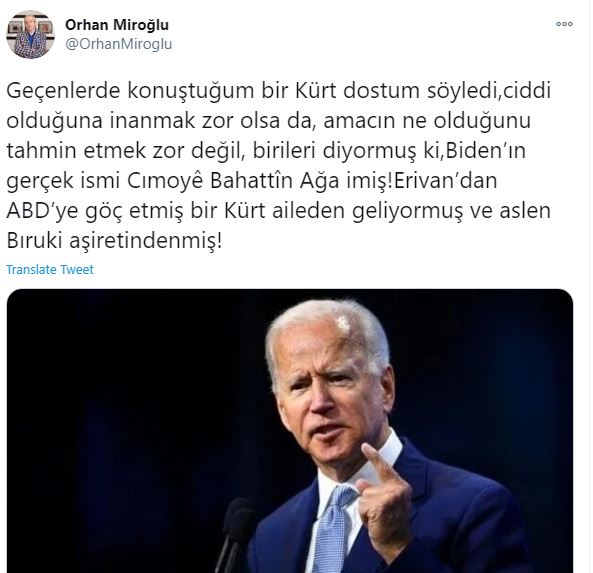The image size is (593, 573).
Task: Click the line starting with "ABD'ye göç etmiş"
Action: coord(278,211)
